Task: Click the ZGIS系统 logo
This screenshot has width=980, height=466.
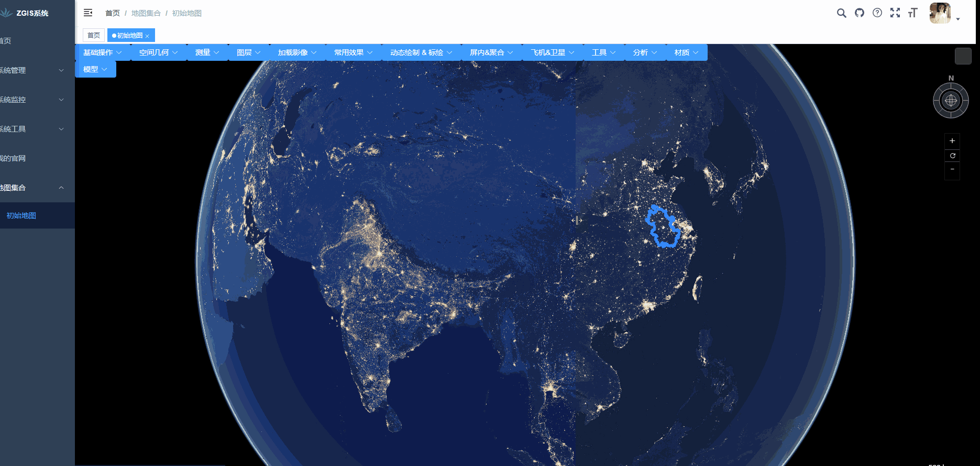Action: tap(25, 13)
